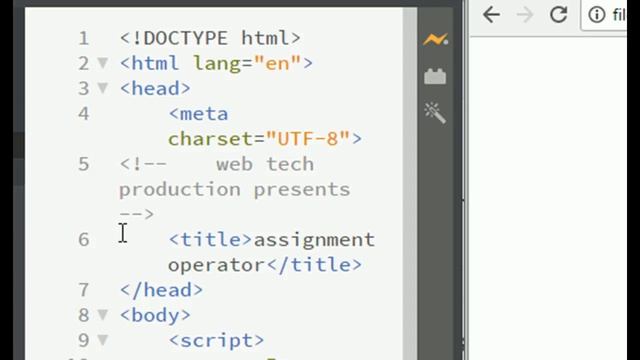Screen dimensions: 640x360
Task: Click line number 1 in the gutter
Action: (x=84, y=38)
